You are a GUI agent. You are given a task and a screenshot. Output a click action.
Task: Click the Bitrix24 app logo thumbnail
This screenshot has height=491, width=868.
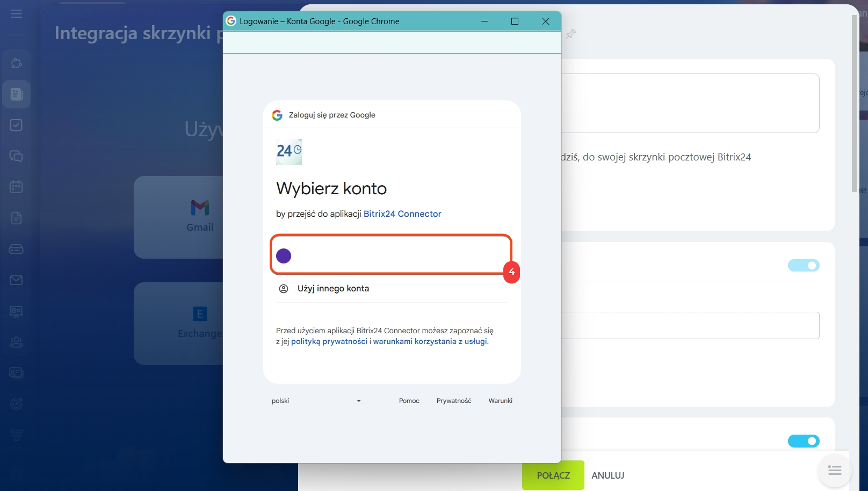tap(289, 152)
